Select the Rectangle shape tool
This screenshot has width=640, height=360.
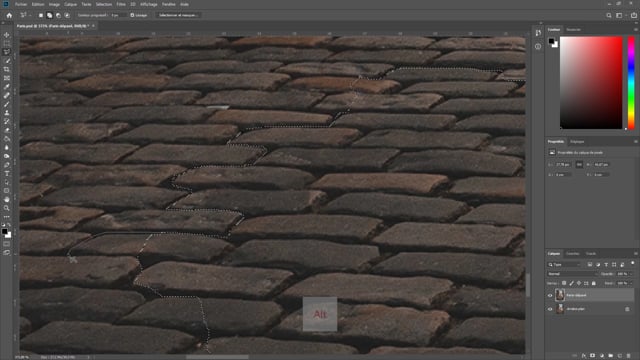pyautogui.click(x=7, y=191)
